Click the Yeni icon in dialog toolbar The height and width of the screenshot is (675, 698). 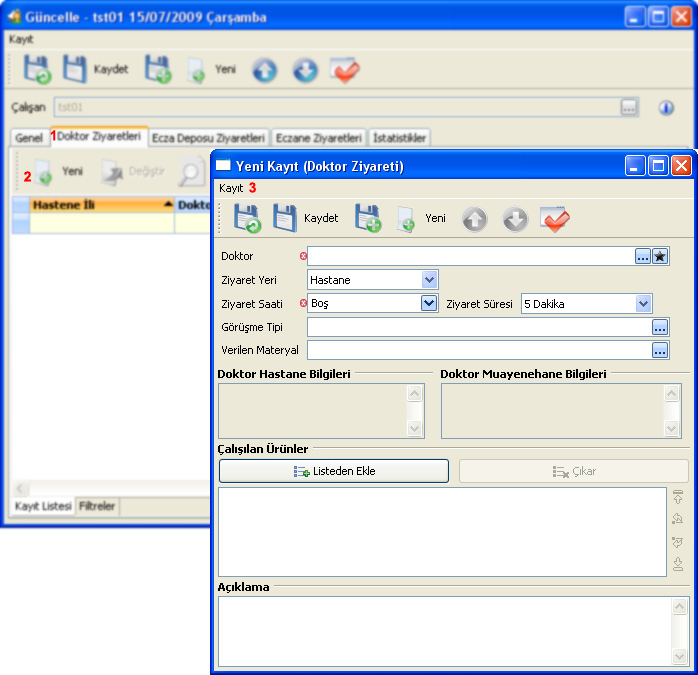click(x=406, y=218)
